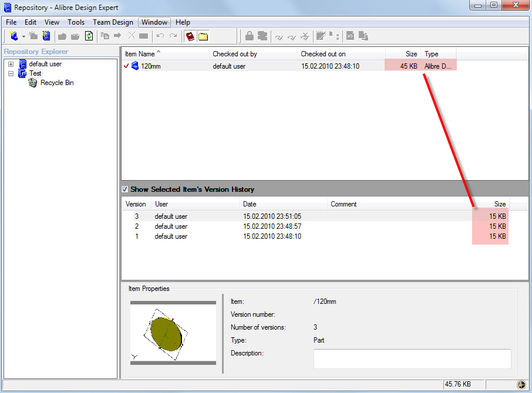Select the Recycle Bin in the tree
Image resolution: width=532 pixels, height=393 pixels.
click(57, 83)
